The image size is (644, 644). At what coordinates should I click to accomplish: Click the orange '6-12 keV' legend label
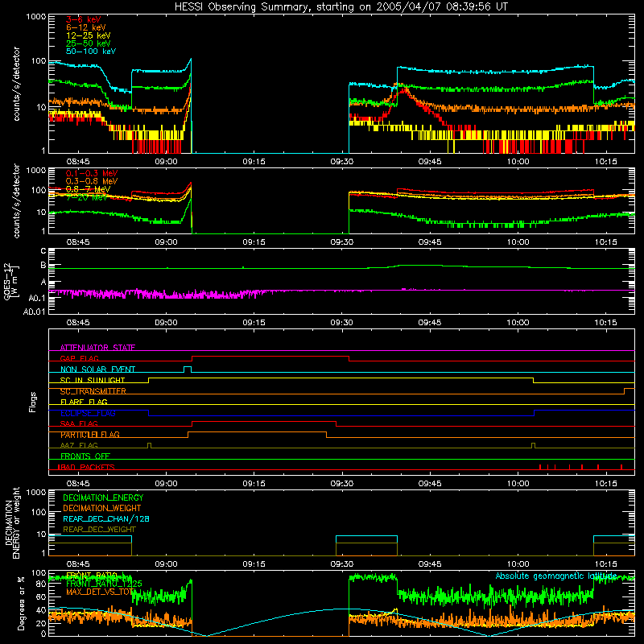coord(86,27)
